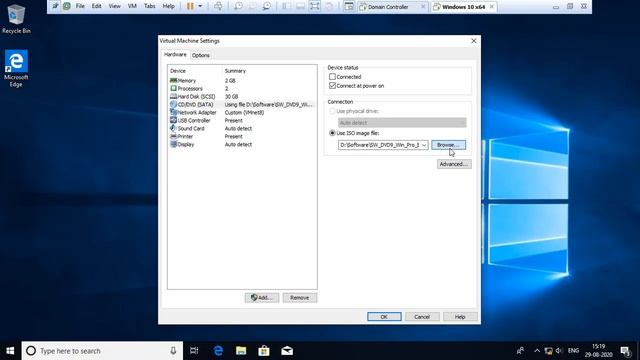Click the pin toolbar icon left of File
Screen dimensions: 640x360
[x=55, y=6]
